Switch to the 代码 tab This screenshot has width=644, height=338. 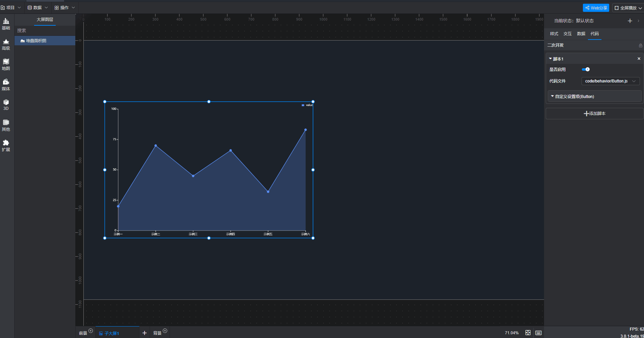point(594,34)
